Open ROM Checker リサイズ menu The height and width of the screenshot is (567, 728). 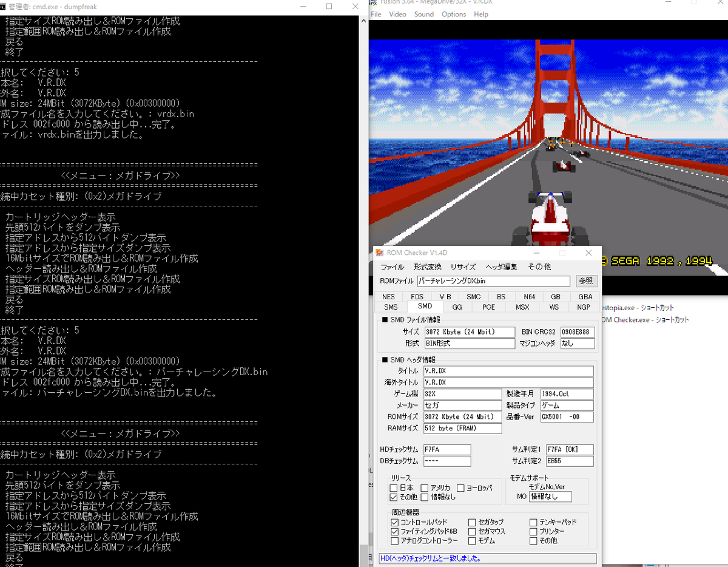tap(463, 267)
